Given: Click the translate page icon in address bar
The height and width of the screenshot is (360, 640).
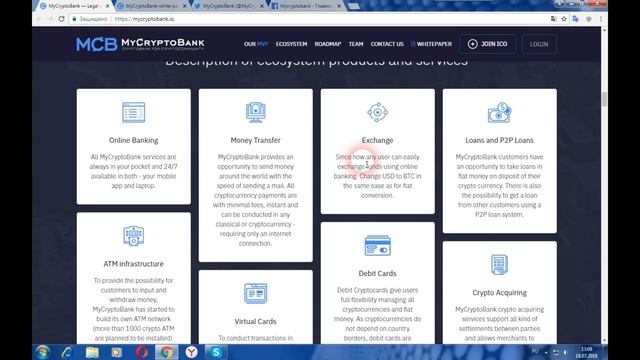Looking at the screenshot, I should 553,19.
